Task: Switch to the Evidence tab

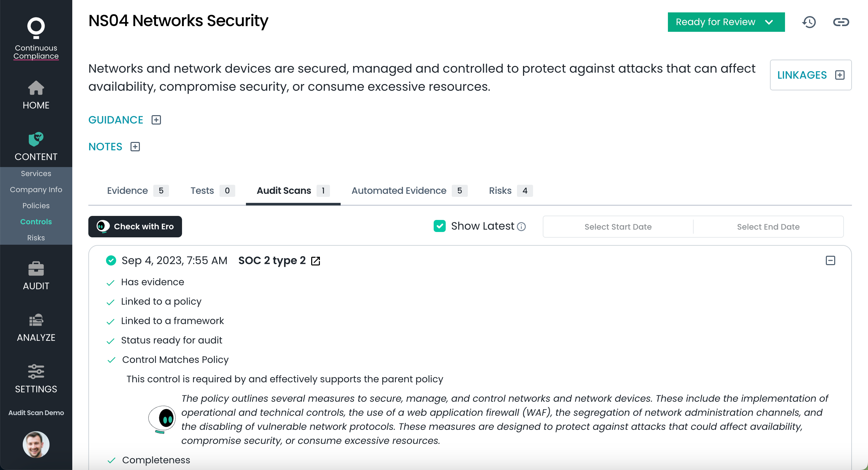Action: (127, 190)
